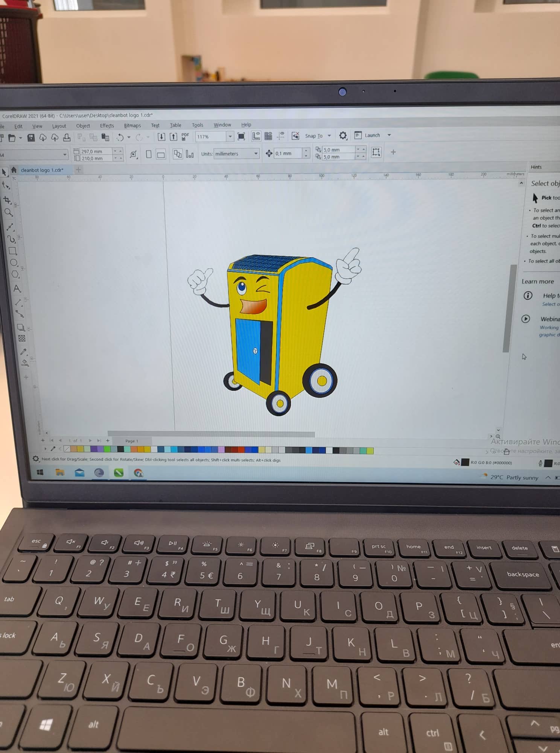Click the Save icon in toolbar
560x753 pixels.
(31, 138)
